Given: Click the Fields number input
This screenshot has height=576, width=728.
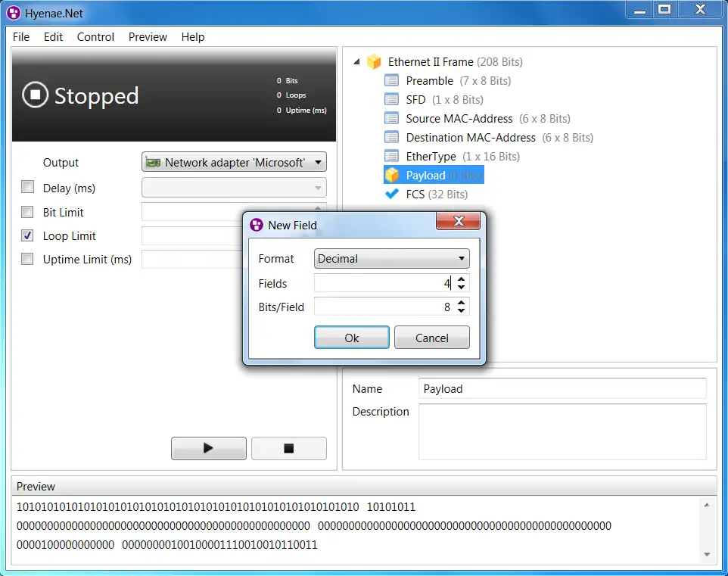Looking at the screenshot, I should 384,283.
